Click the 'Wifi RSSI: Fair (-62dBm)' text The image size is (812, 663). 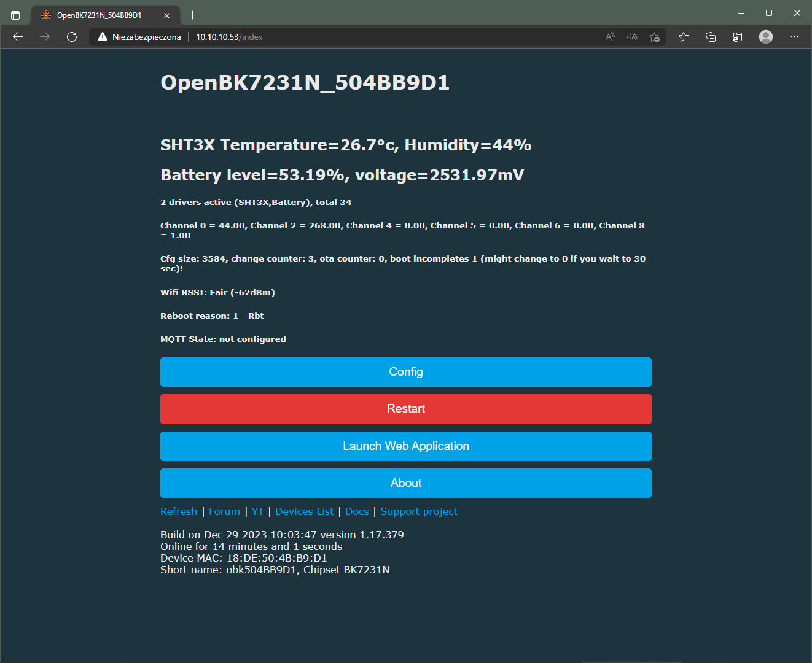point(217,292)
